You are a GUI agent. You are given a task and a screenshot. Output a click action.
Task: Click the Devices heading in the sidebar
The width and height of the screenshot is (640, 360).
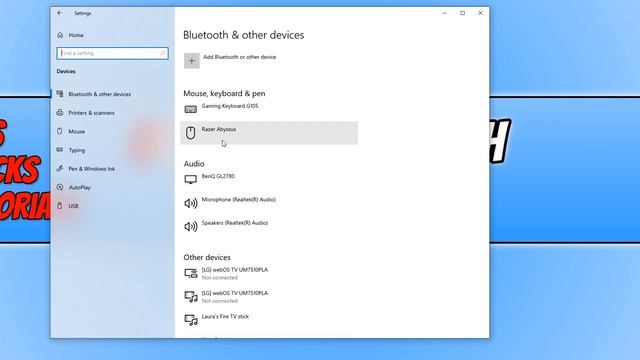pos(66,71)
